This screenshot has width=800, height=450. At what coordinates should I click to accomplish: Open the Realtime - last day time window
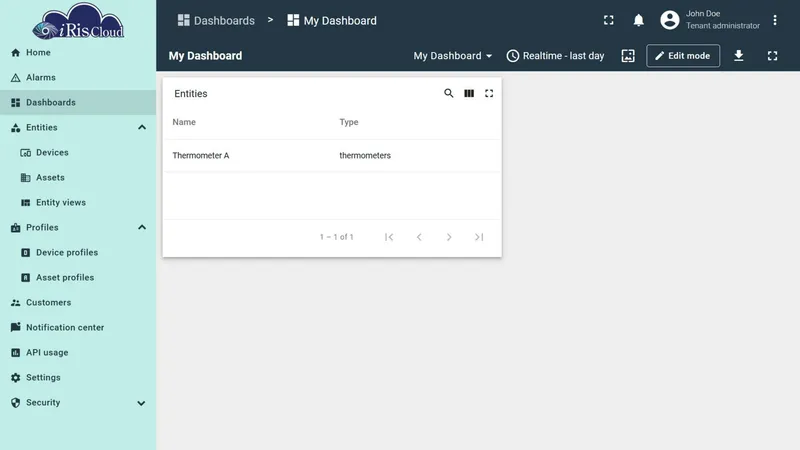555,56
